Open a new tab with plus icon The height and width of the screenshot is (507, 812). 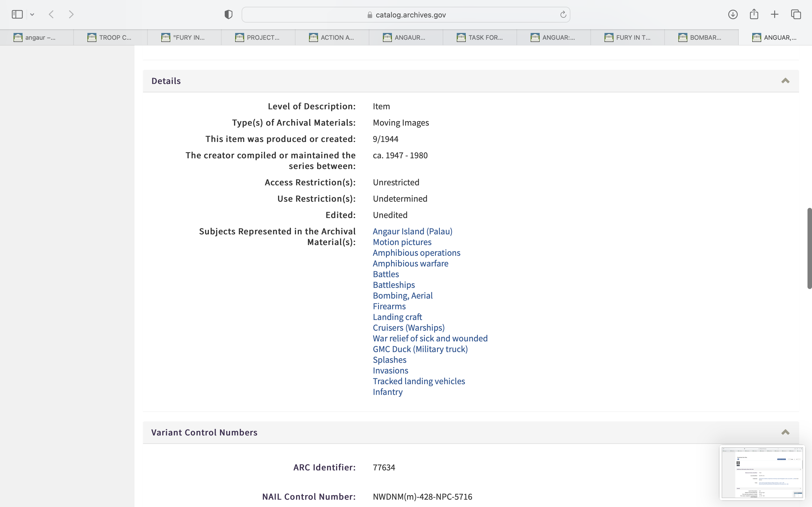775,14
